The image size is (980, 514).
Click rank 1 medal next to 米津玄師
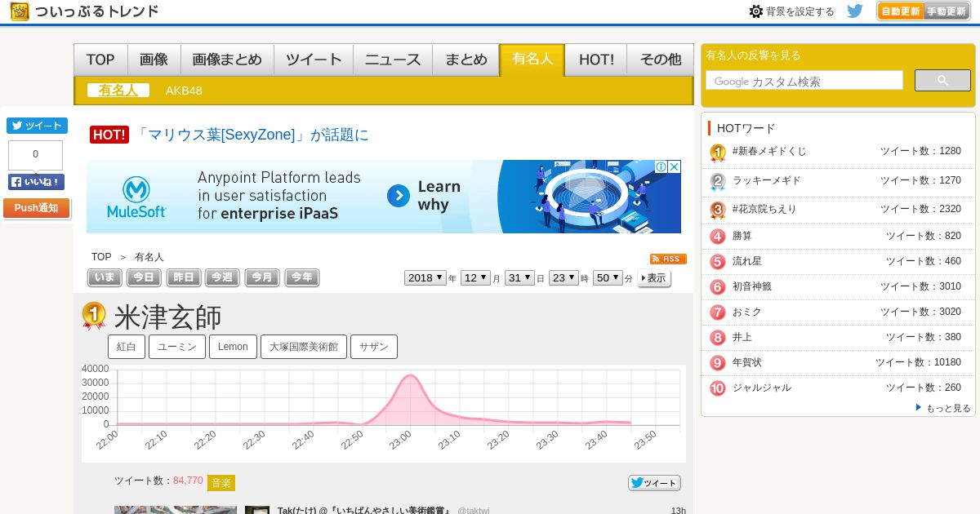click(94, 316)
